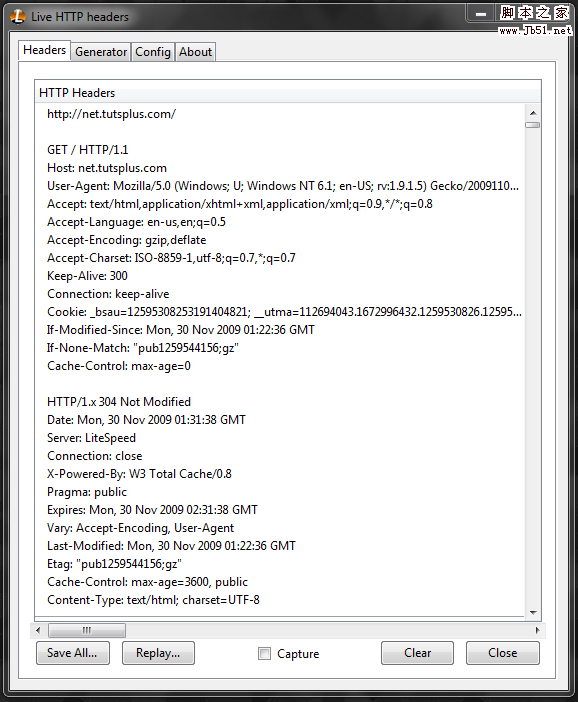The height and width of the screenshot is (702, 578).
Task: Select the HTTP/1.x 304 Not Modified line
Action: pyautogui.click(x=119, y=402)
